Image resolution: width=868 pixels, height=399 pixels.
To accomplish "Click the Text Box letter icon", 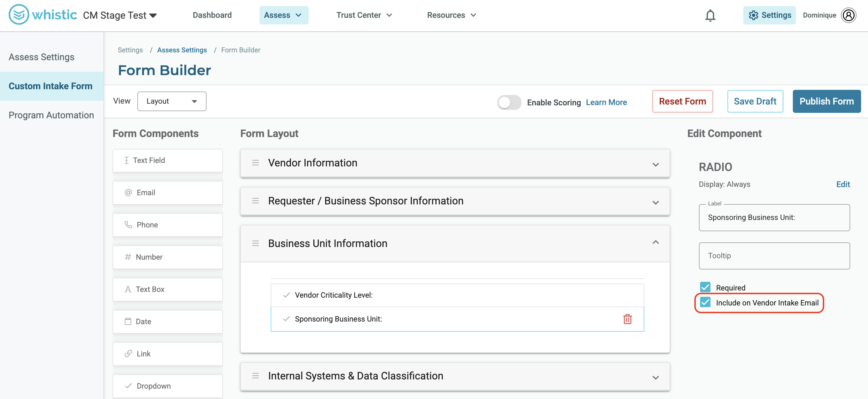I will (128, 289).
